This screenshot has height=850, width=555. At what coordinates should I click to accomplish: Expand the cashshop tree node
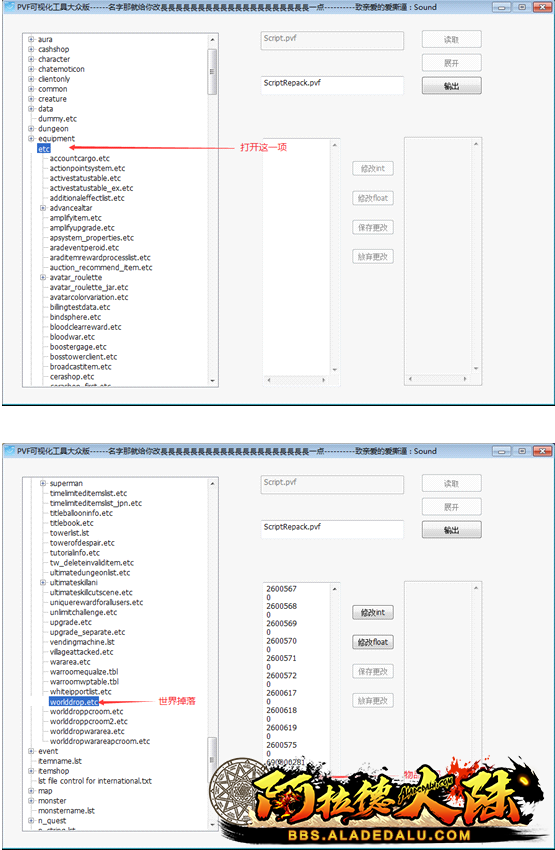point(31,49)
